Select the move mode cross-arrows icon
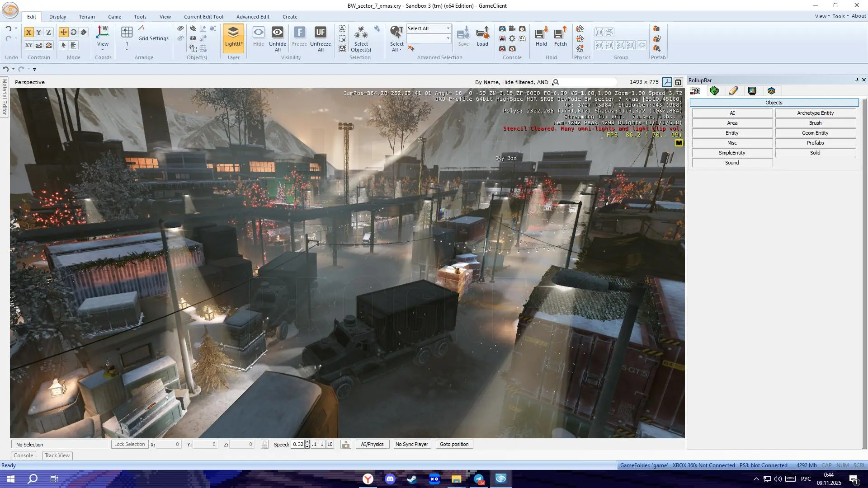The width and height of the screenshot is (868, 488). pyautogui.click(x=63, y=32)
